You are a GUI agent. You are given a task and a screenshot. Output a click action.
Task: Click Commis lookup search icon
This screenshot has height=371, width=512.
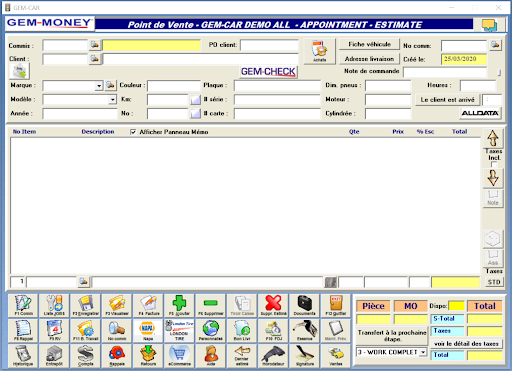tap(95, 45)
